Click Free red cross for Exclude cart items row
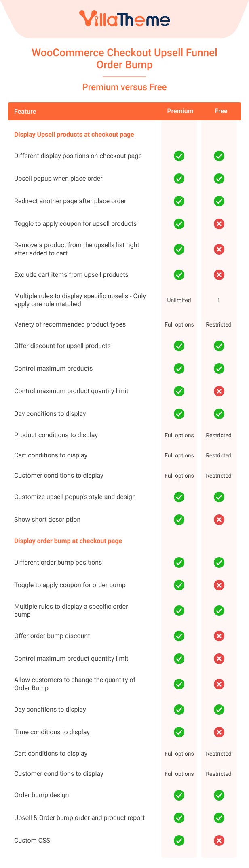Viewport: 249px width, 868px height. click(219, 275)
